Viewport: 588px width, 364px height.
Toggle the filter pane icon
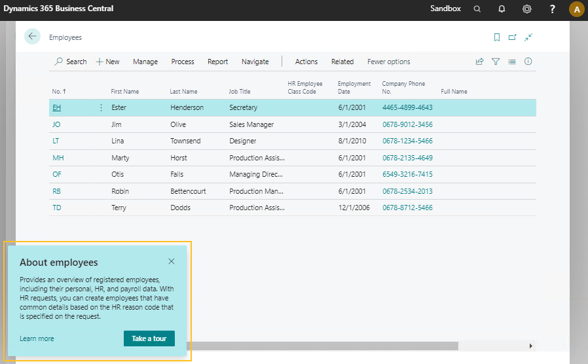coord(496,62)
